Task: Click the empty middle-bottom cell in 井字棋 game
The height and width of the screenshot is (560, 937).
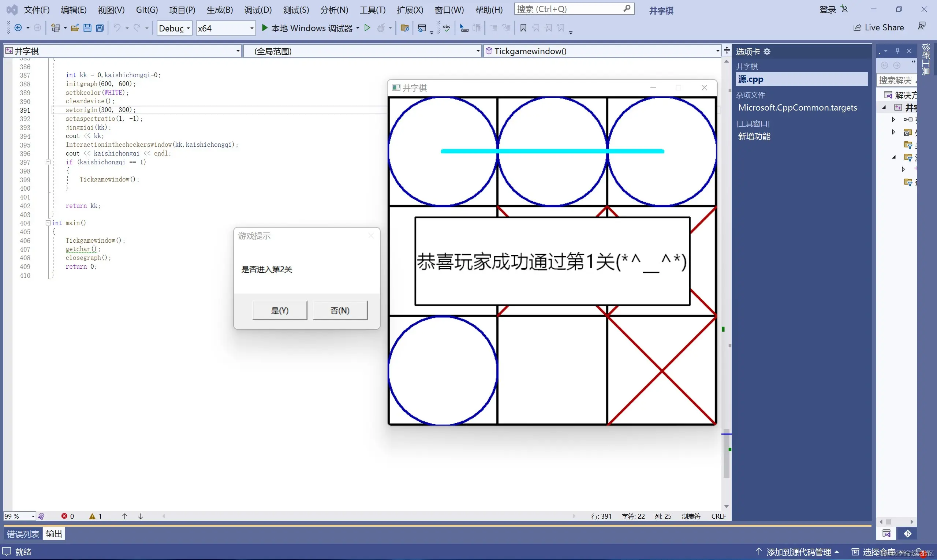Action: 552,370
